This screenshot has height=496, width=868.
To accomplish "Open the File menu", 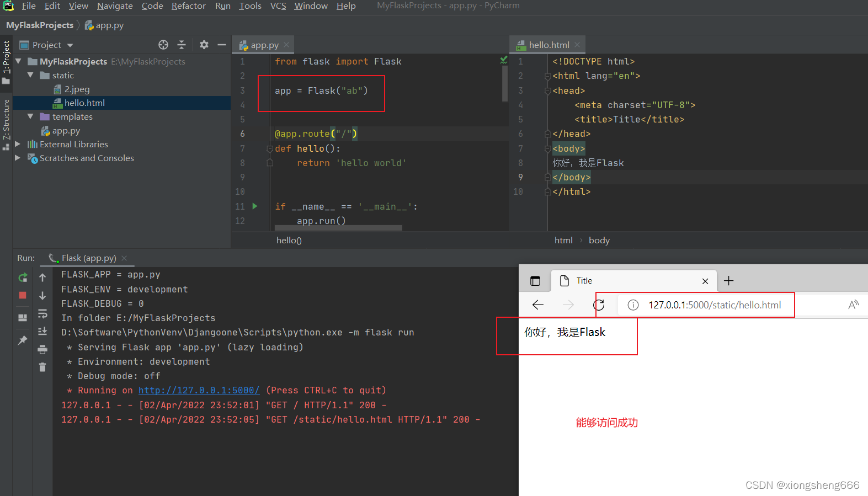I will pyautogui.click(x=29, y=6).
